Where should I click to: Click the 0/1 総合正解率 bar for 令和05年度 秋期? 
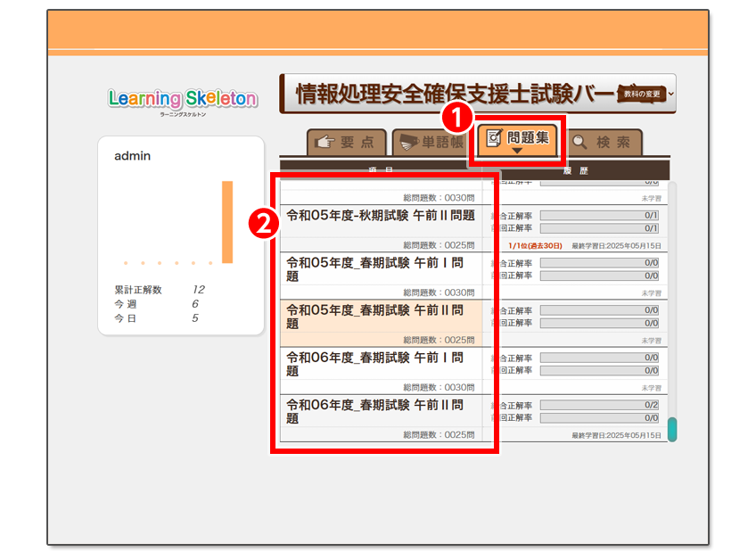click(599, 215)
